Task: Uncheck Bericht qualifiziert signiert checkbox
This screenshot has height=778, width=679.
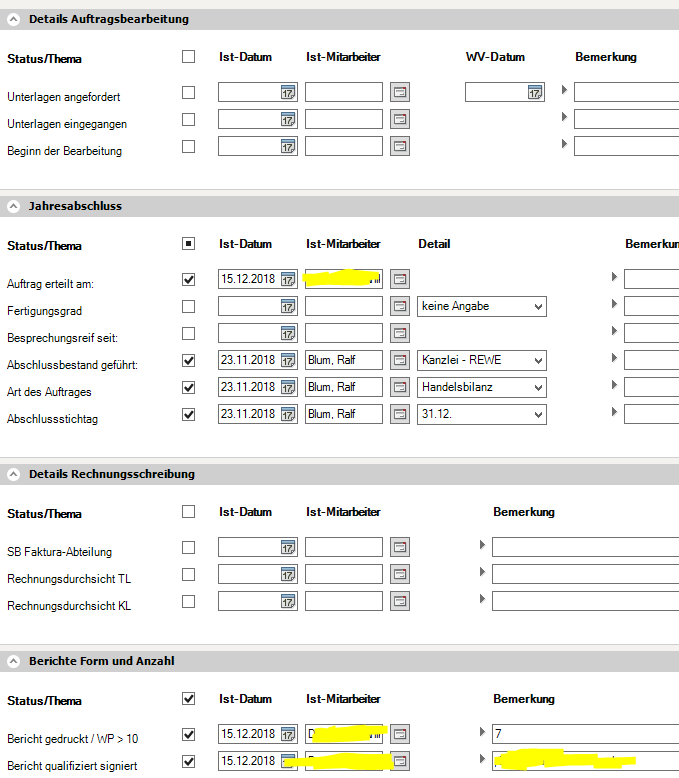Action: [x=189, y=762]
